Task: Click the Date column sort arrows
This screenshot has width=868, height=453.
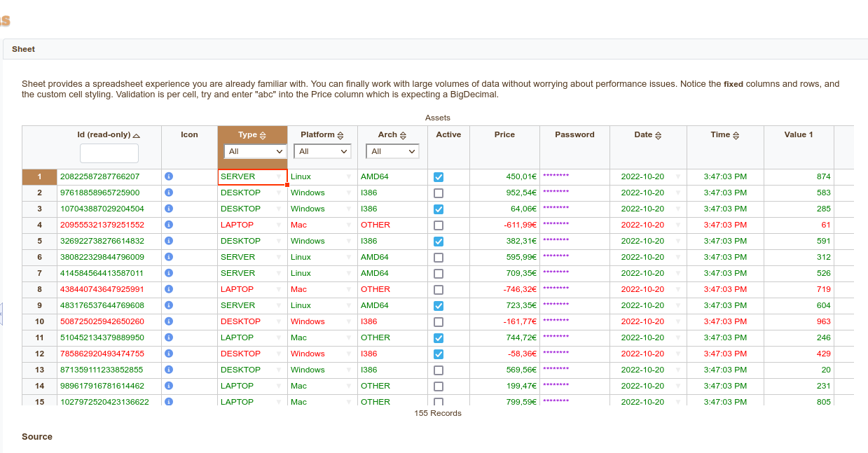Action: pyautogui.click(x=657, y=134)
